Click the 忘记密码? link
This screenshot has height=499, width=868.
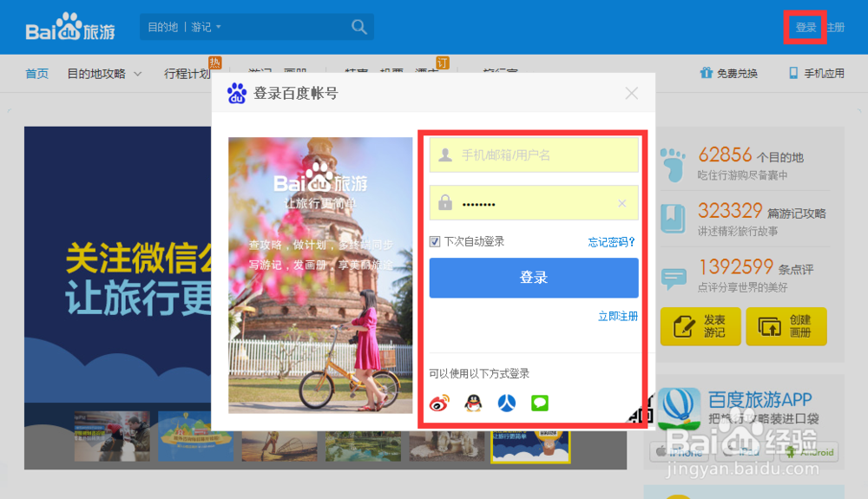click(611, 242)
